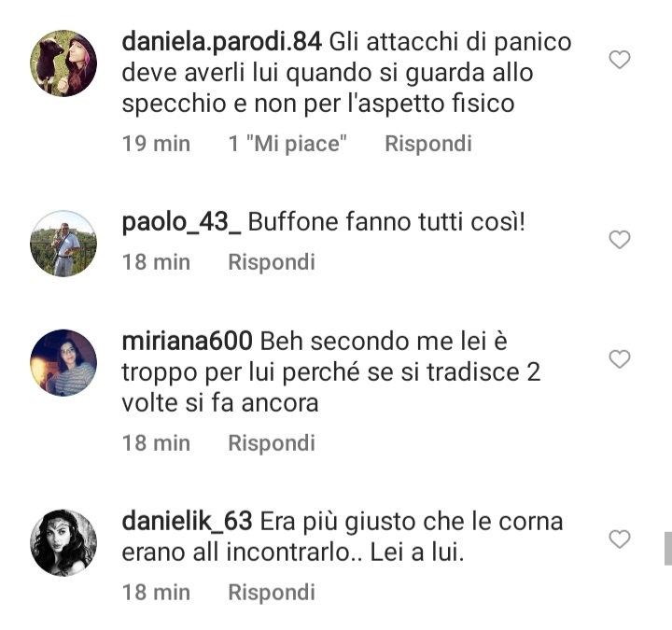Viewport: 672px width, 630px height.
Task: Click 18 min timestamp under danielik_63 comment
Action: coord(156,593)
